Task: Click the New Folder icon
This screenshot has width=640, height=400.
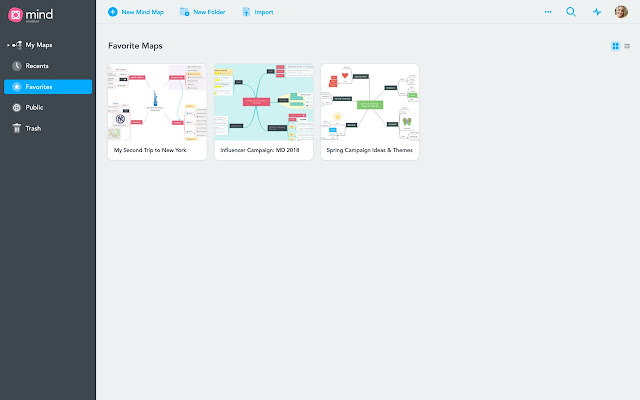Action: click(x=184, y=12)
